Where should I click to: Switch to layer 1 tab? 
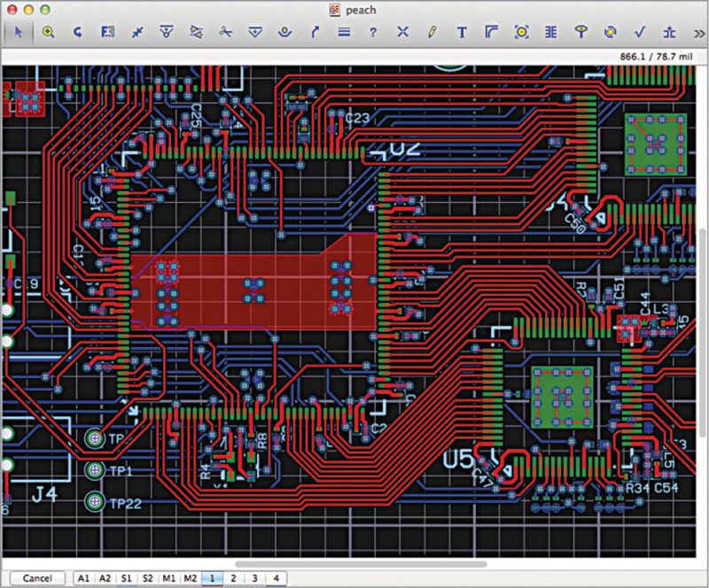[x=213, y=578]
